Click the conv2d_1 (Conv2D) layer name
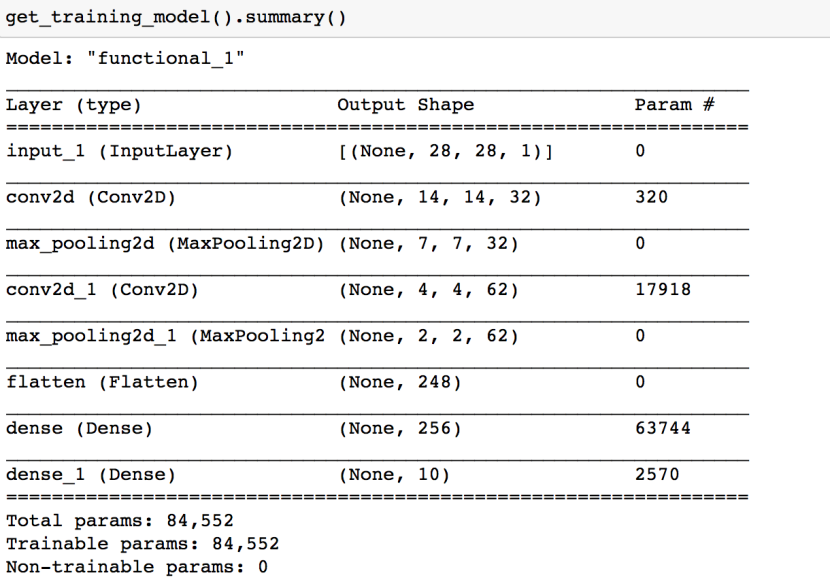 tap(102, 290)
